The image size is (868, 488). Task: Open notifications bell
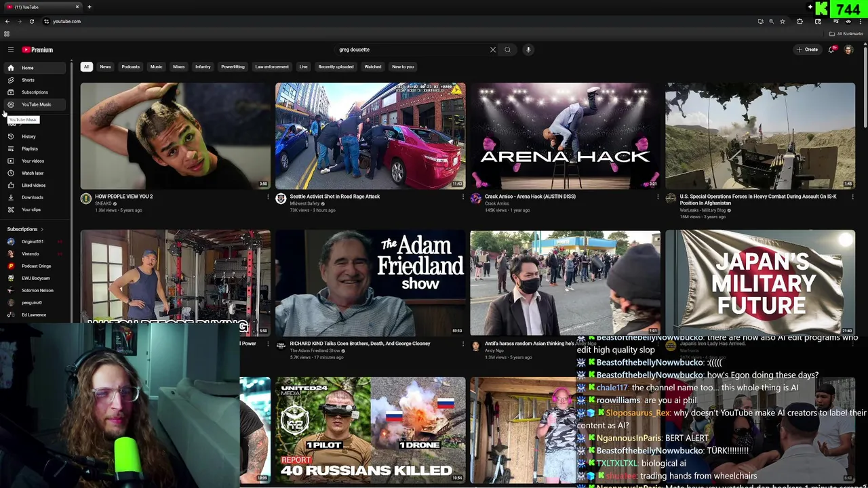coord(831,49)
